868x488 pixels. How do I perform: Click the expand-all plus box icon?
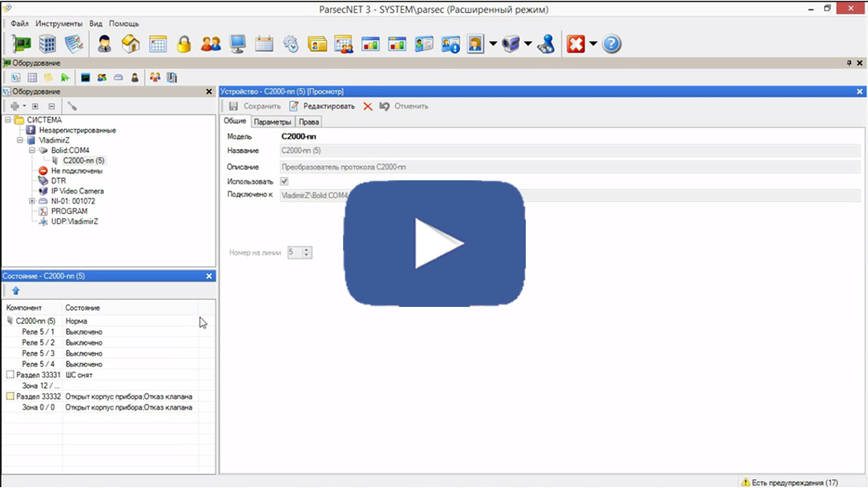(x=35, y=107)
